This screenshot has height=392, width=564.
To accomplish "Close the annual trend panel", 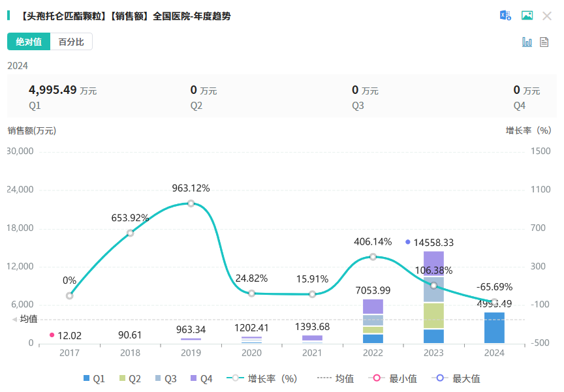I will 547,16.
